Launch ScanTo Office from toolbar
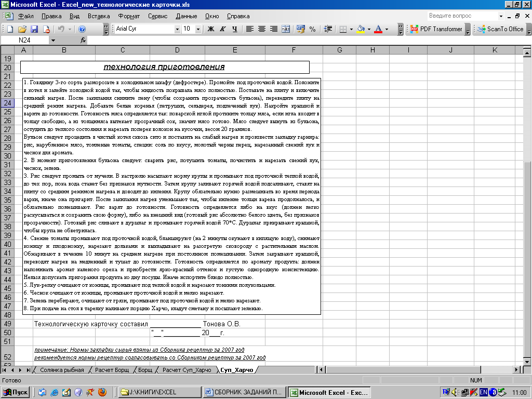 click(500, 29)
